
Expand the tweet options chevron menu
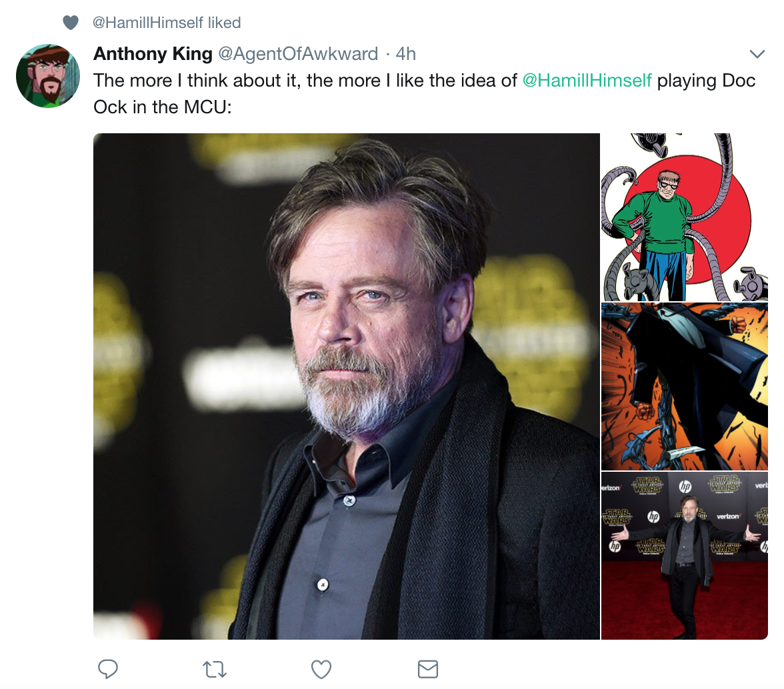point(757,53)
